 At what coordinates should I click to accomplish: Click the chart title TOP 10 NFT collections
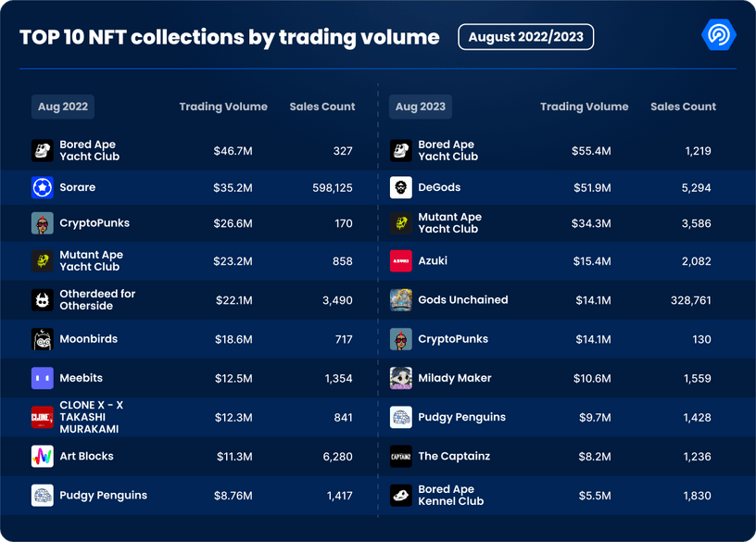click(230, 37)
